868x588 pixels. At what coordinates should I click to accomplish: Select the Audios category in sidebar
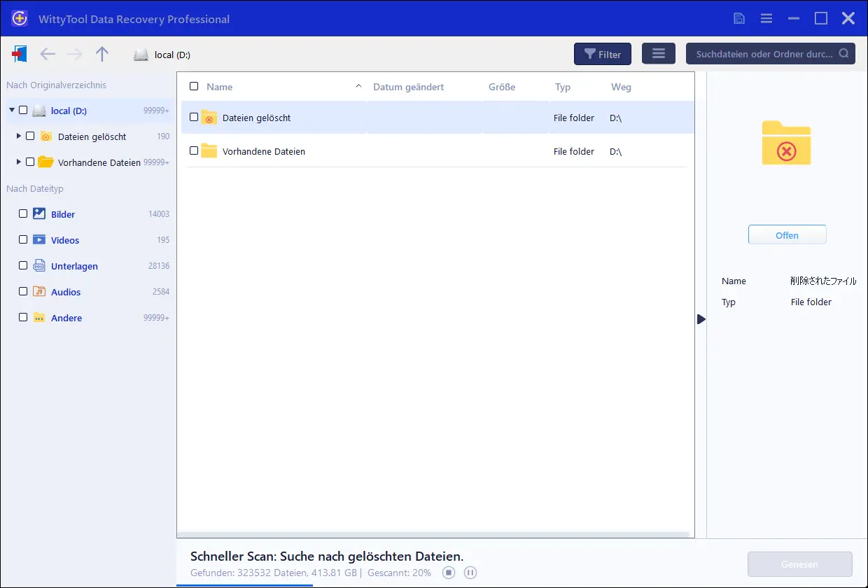66,292
